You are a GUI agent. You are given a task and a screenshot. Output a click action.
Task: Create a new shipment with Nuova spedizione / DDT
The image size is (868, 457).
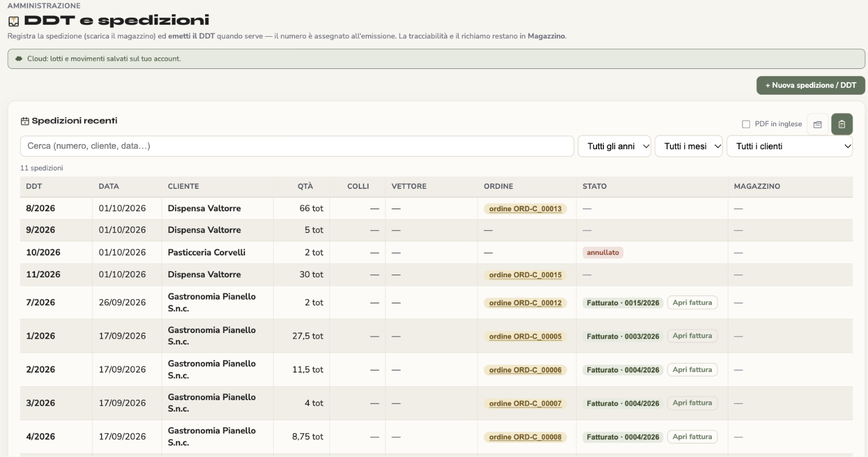pos(811,86)
